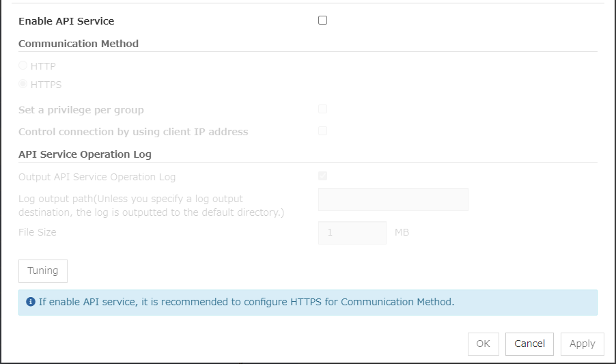Click the info icon in the blue notice

coord(31,302)
